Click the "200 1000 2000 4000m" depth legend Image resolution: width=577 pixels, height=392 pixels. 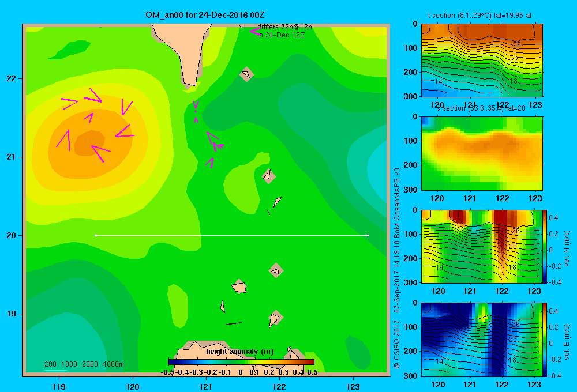pyautogui.click(x=84, y=364)
